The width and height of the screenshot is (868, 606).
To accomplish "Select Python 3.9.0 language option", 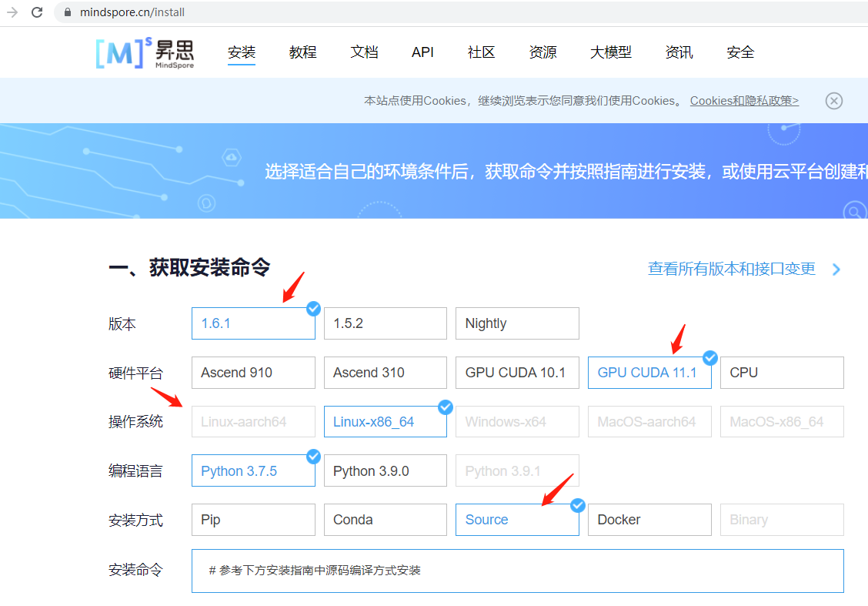I will point(386,470).
